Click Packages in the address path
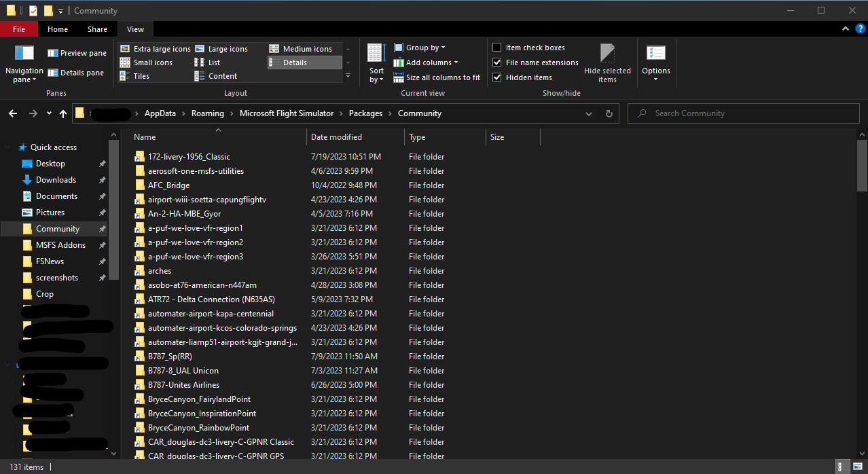Viewport: 868px width, 474px height. coord(365,113)
